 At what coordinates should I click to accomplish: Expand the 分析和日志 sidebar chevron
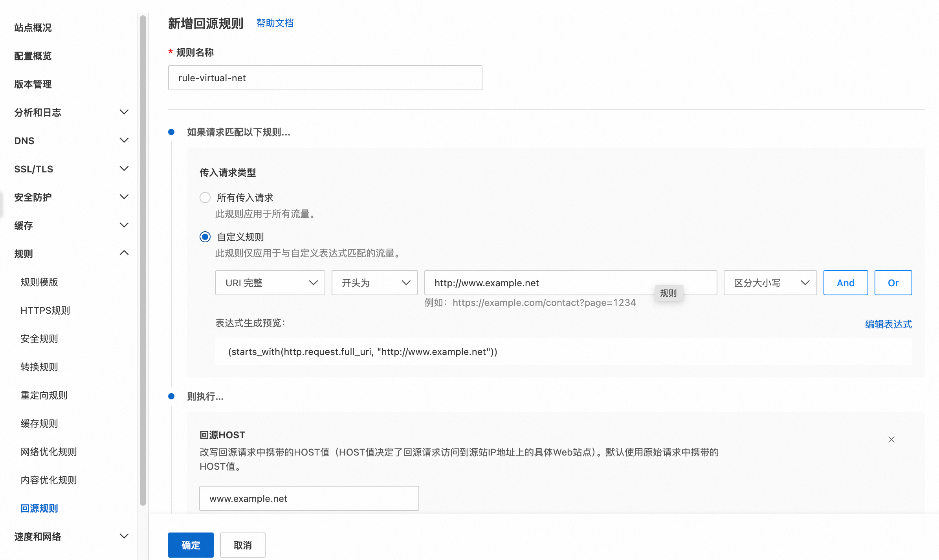coord(124,112)
